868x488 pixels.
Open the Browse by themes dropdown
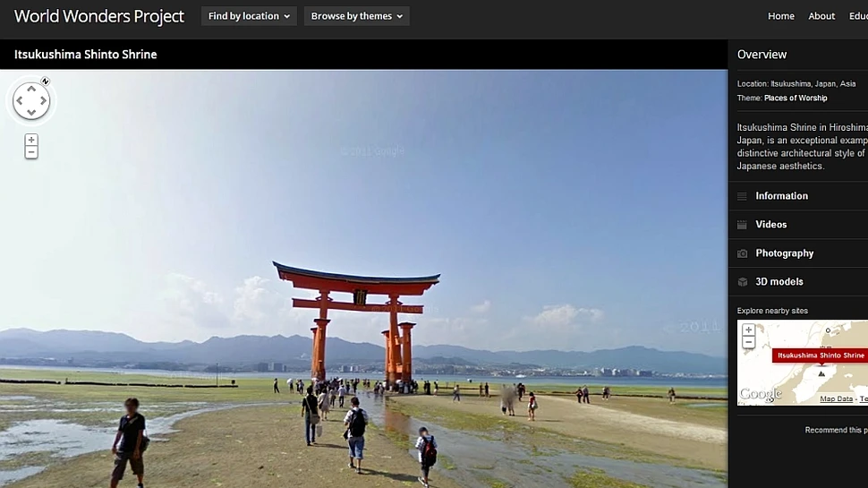point(356,16)
